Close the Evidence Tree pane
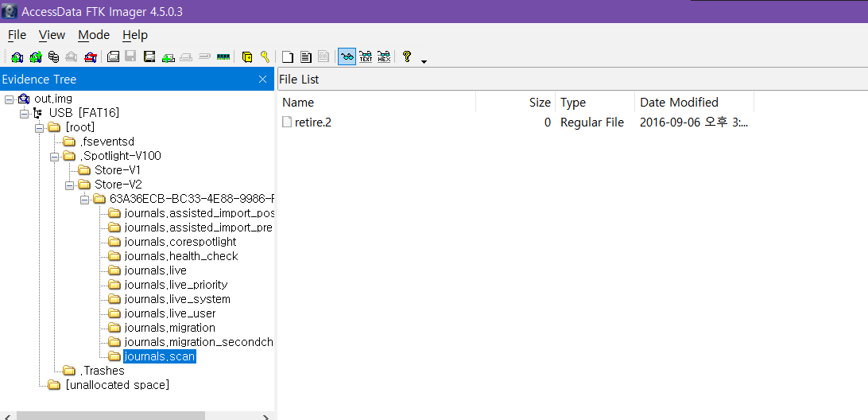868x420 pixels. pyautogui.click(x=263, y=80)
